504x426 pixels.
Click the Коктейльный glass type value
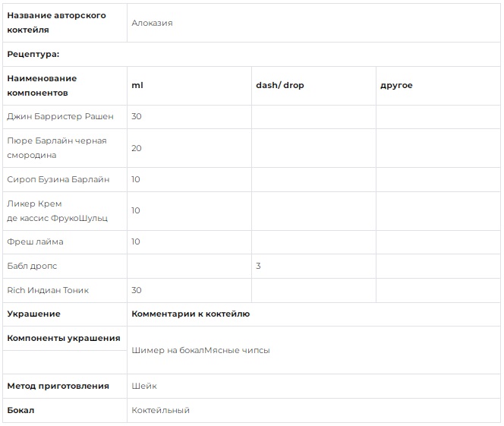(160, 410)
